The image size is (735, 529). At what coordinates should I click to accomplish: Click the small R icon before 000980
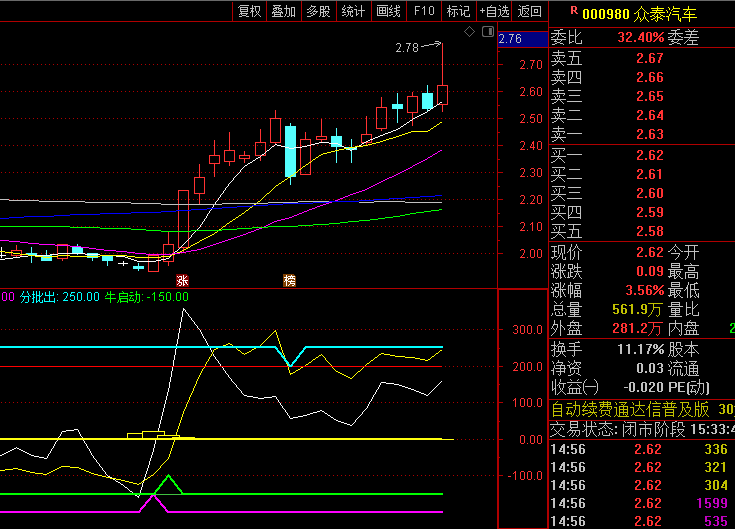click(x=574, y=10)
